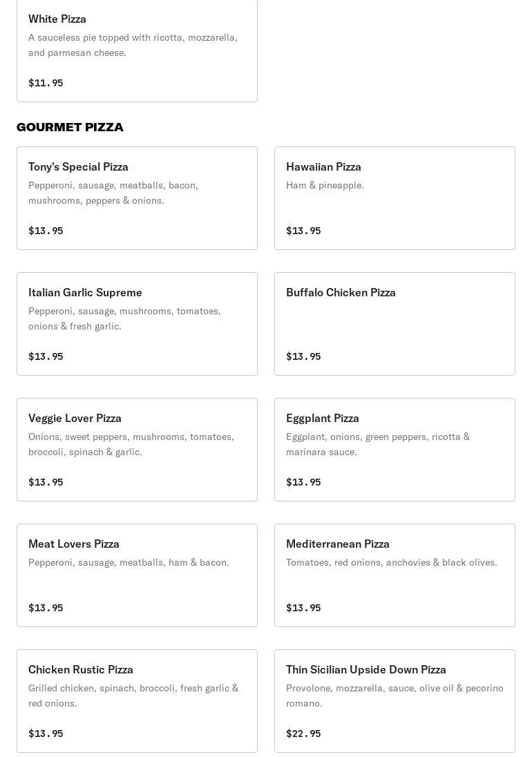Select Tony's Special Pizza card
Image resolution: width=532 pixels, height=757 pixels.
point(137,198)
